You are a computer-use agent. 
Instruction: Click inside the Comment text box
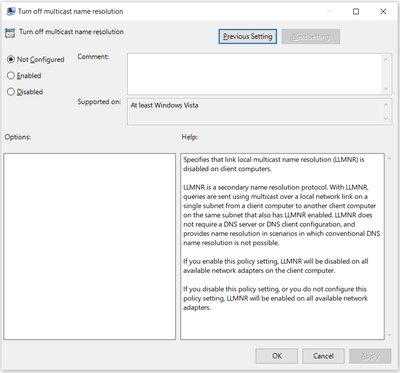point(254,74)
